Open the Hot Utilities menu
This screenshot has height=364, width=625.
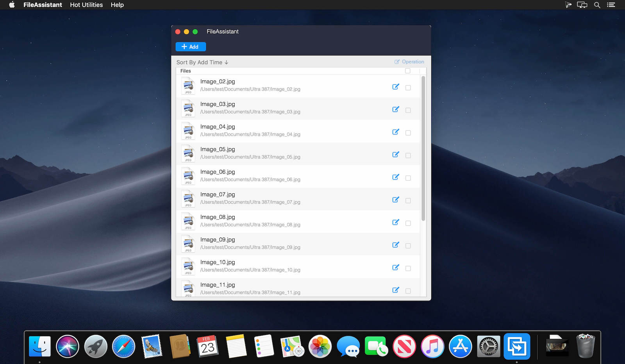(x=86, y=5)
